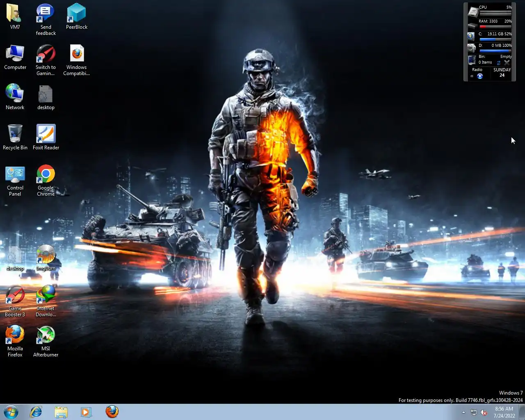Screen dimensions: 525x420
Task: Launch Foxit Reader from the desktop
Action: (46, 137)
